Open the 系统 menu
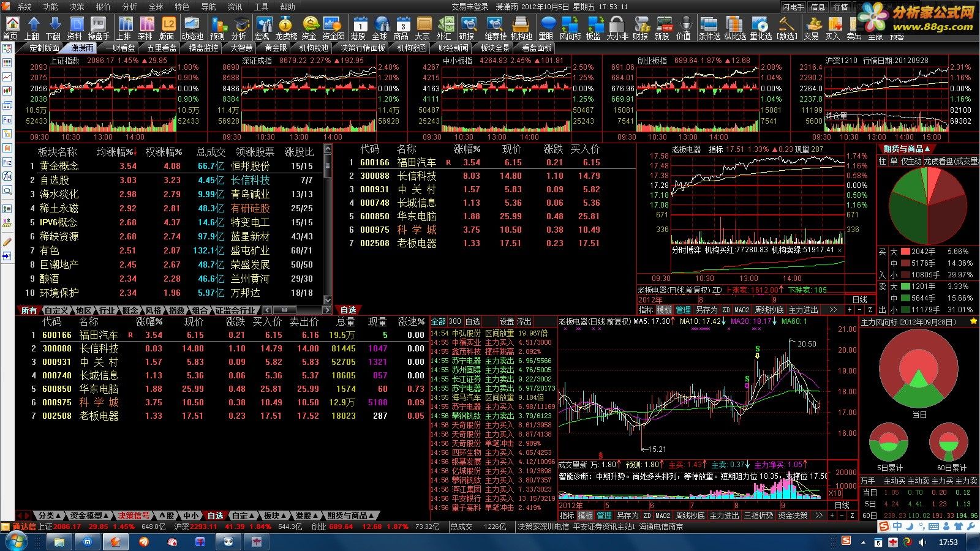 24,7
